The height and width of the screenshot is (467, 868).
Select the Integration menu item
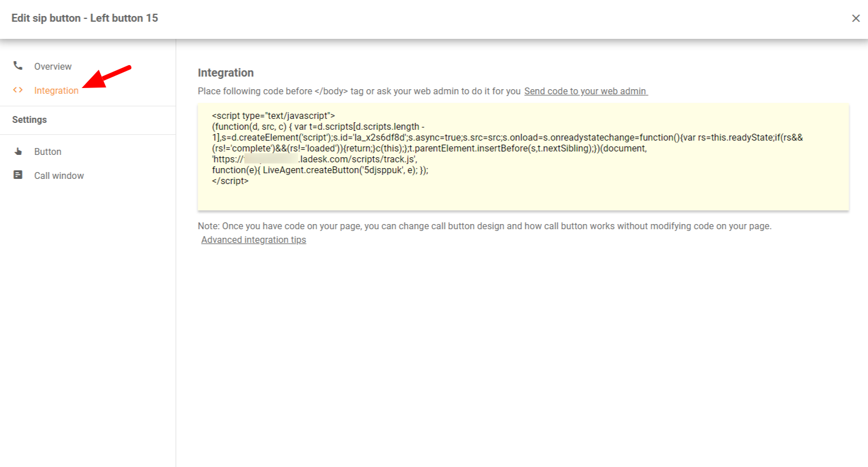[56, 90]
